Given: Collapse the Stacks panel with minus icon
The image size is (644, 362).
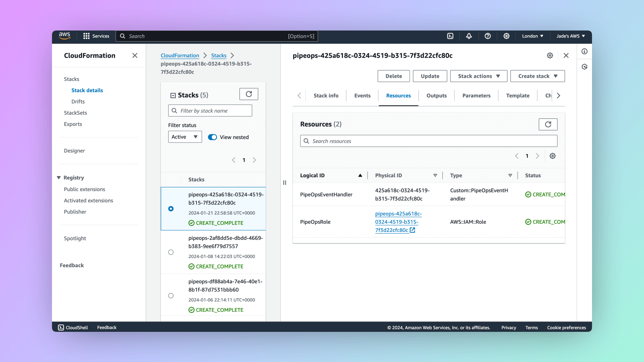Looking at the screenshot, I should coord(173,96).
